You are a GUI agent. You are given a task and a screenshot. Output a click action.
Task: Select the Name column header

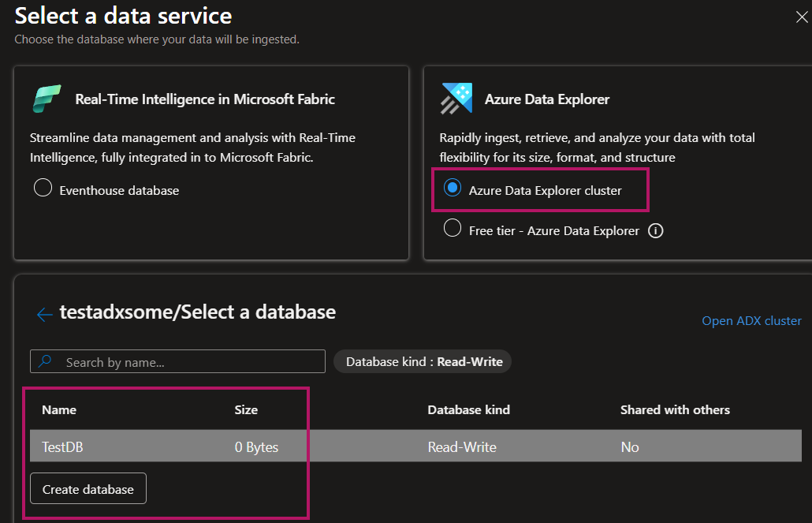59,409
